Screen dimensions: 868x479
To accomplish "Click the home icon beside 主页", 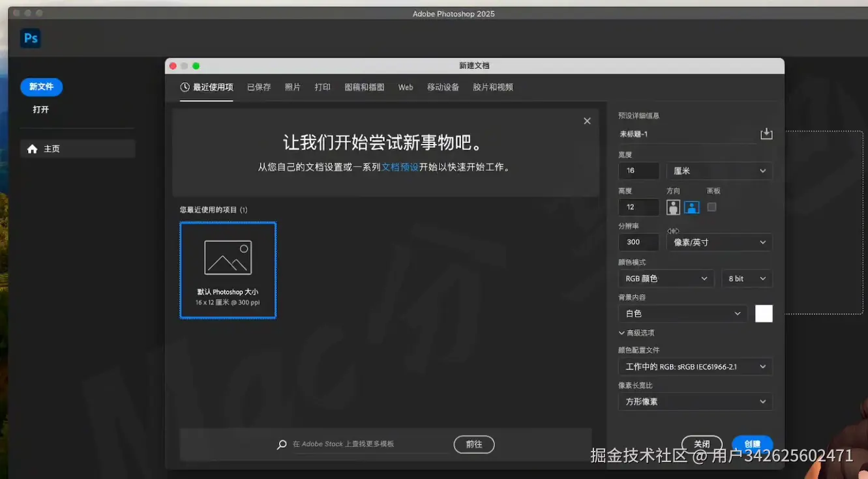I will click(33, 149).
